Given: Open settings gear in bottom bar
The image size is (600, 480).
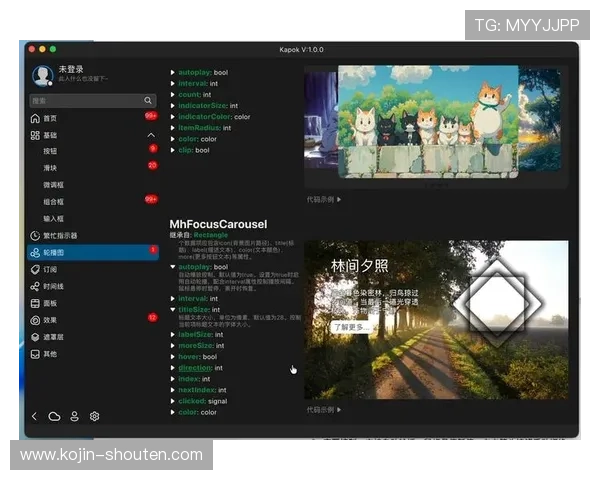Looking at the screenshot, I should (x=95, y=416).
